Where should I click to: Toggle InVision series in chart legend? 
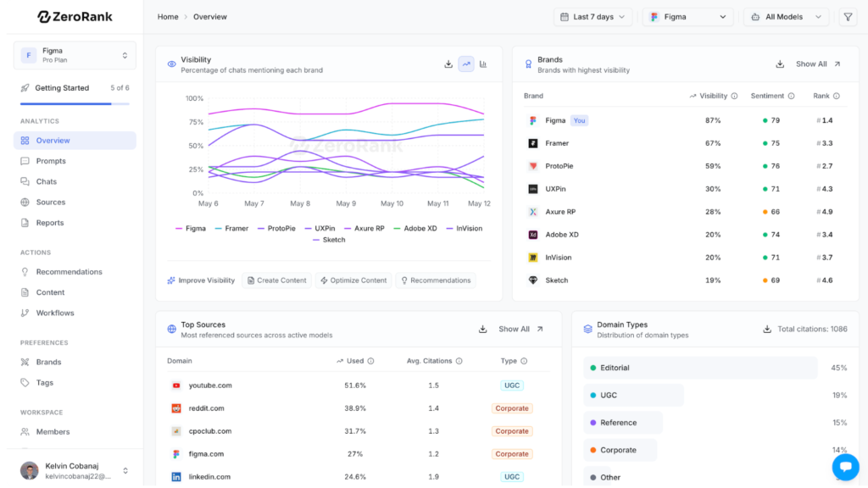(x=465, y=229)
